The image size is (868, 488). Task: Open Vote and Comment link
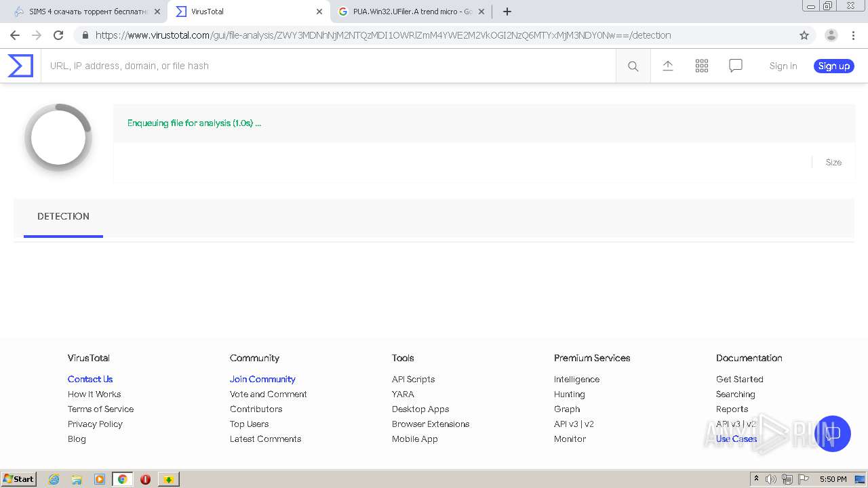tap(269, 394)
